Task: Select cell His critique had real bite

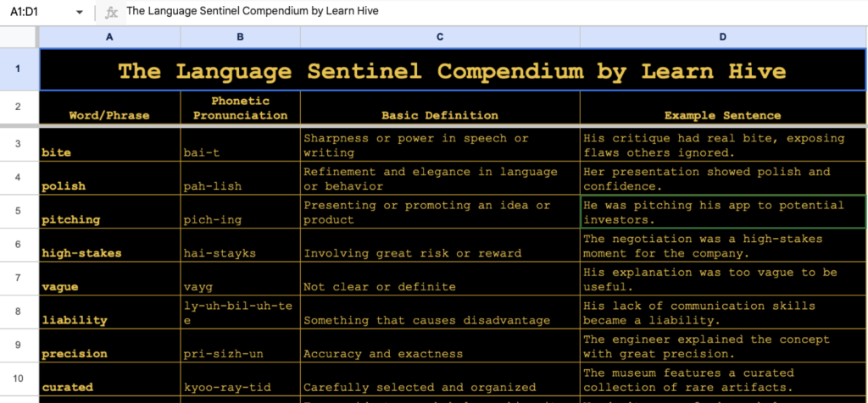Action: click(723, 145)
